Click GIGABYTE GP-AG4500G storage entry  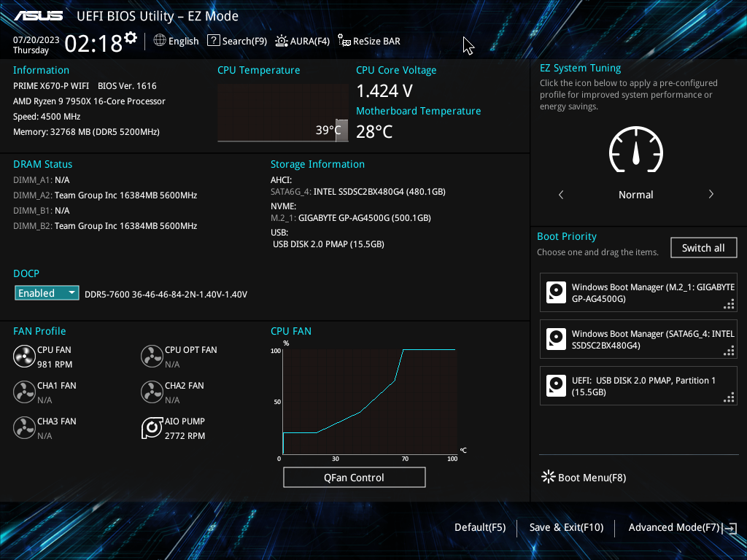tap(351, 217)
